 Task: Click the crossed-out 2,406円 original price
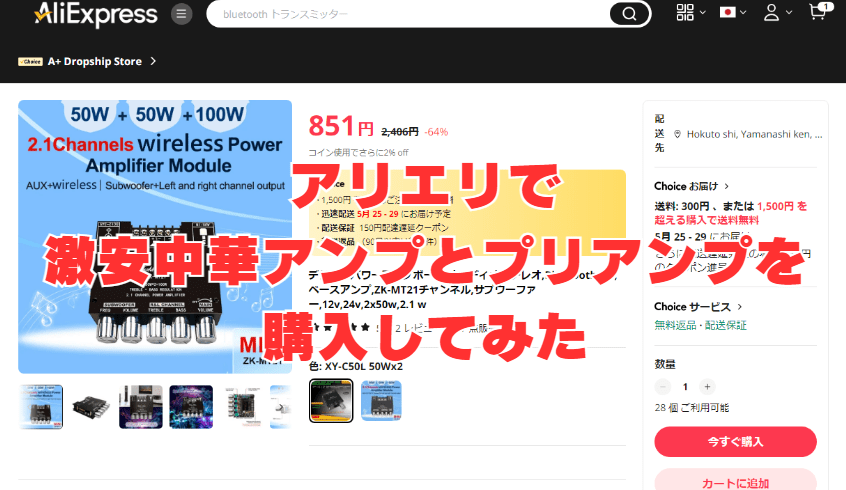(400, 132)
